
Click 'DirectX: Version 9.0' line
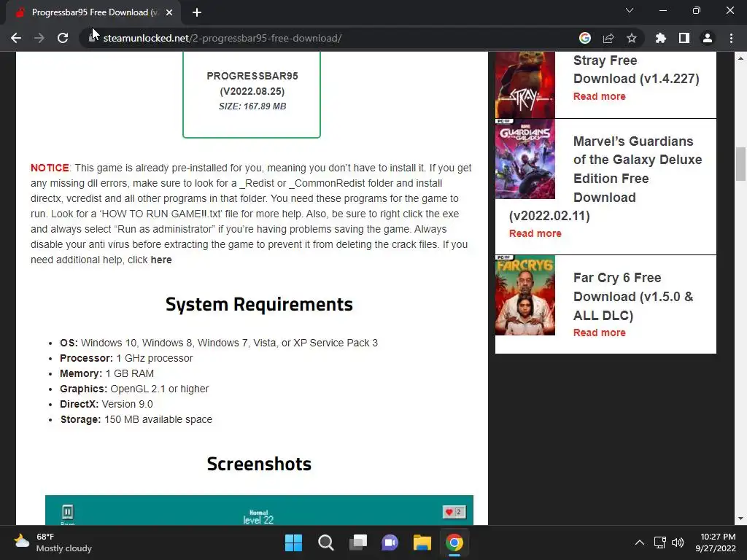click(107, 404)
